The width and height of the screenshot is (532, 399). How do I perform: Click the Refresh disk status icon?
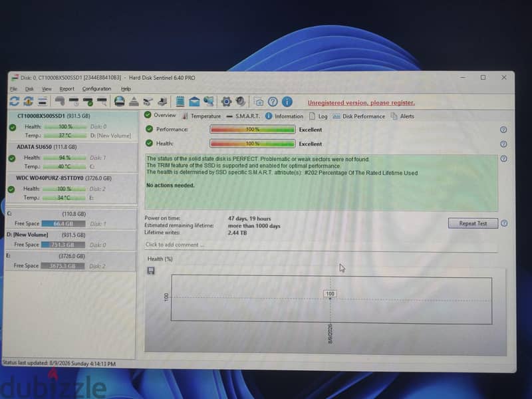pyautogui.click(x=14, y=101)
